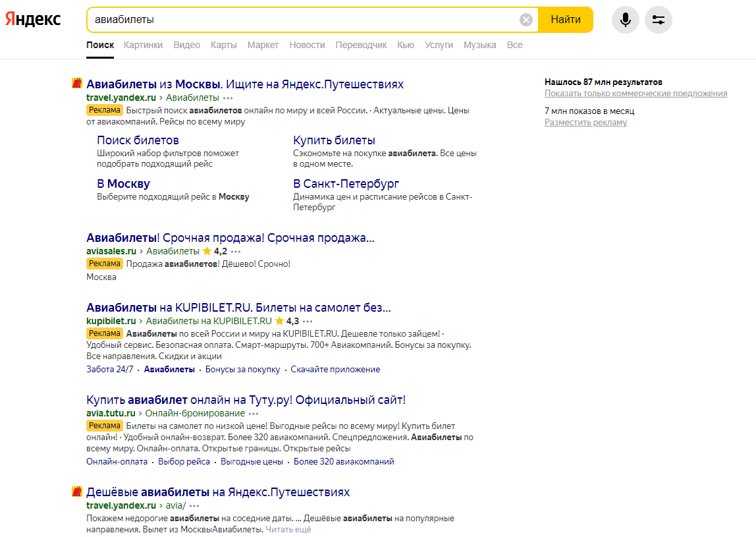The width and height of the screenshot is (756, 537).
Task: Click the aviasales star rating 4,2
Action: tap(215, 251)
